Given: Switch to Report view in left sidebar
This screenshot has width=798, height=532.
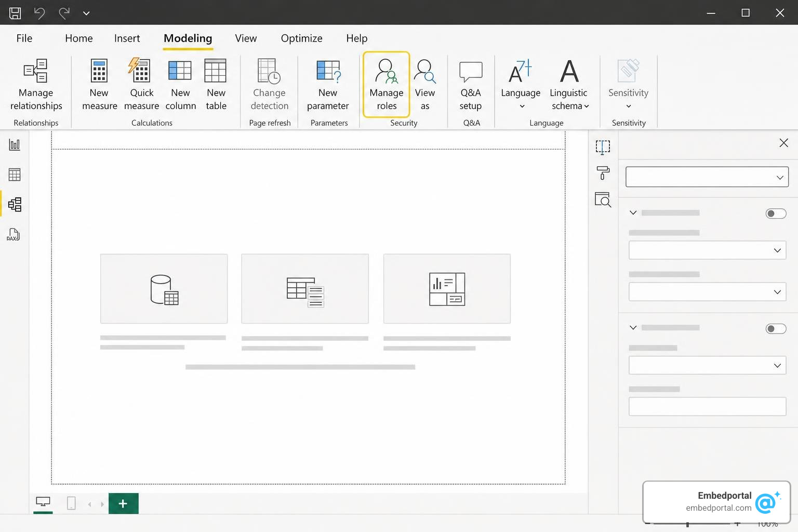Looking at the screenshot, I should coord(15,145).
